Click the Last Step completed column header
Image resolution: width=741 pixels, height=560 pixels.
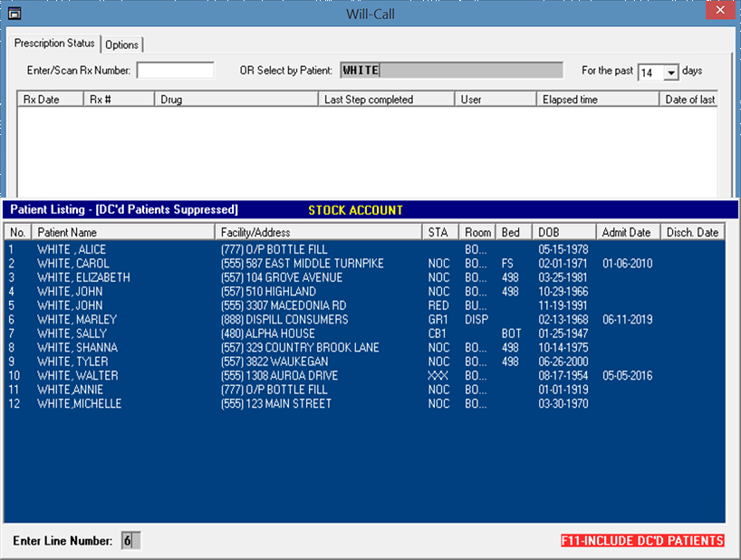[x=387, y=100]
